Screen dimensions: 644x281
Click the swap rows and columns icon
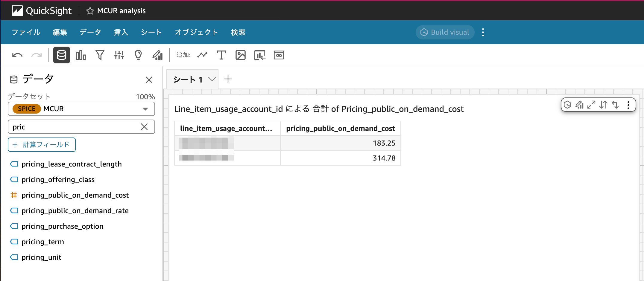click(x=615, y=105)
